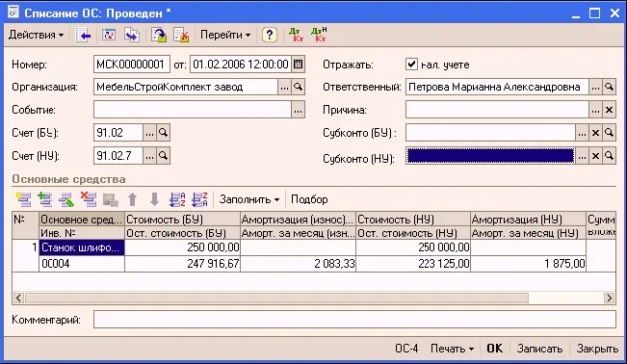Edit current row icon in table toolbar
The width and height of the screenshot is (627, 364).
tap(66, 199)
